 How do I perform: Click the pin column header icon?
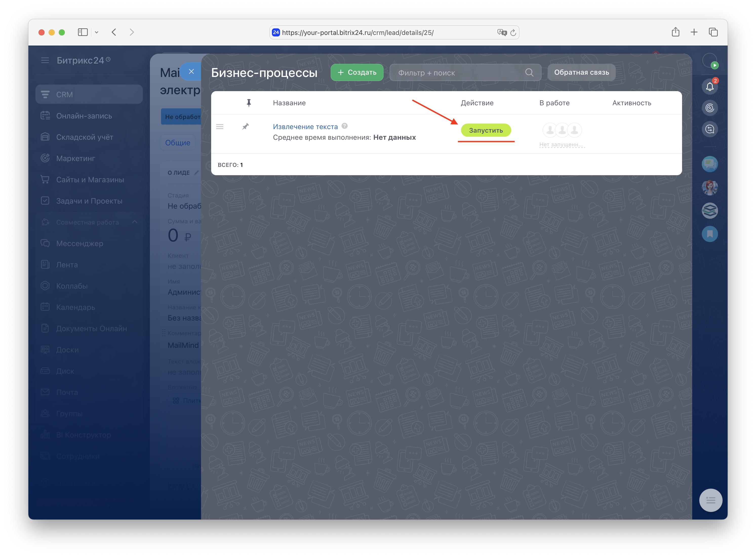249,103
